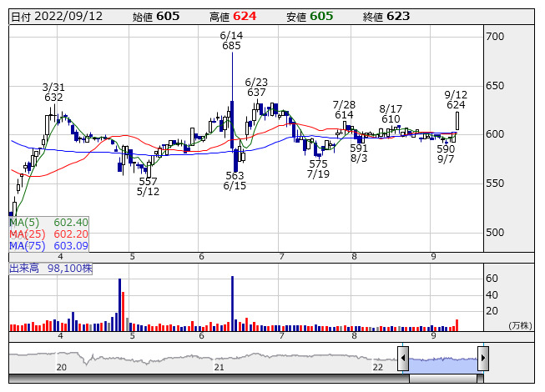Click the year 22 marker in navigator
The image size is (545, 392).
click(x=378, y=367)
